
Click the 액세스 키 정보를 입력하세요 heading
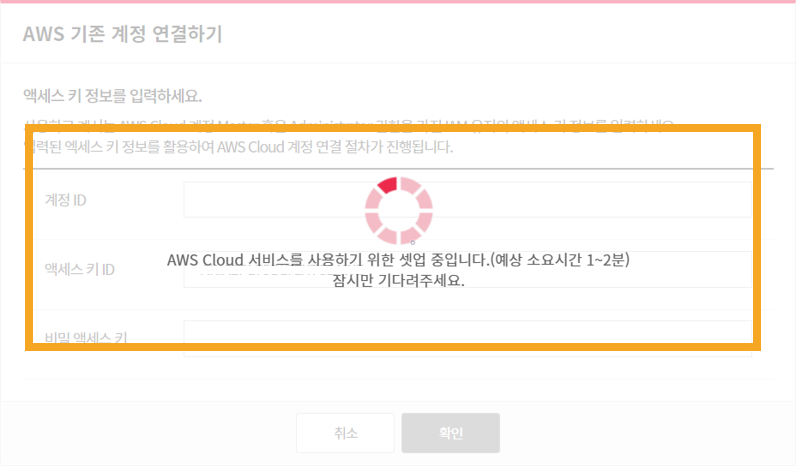click(112, 95)
